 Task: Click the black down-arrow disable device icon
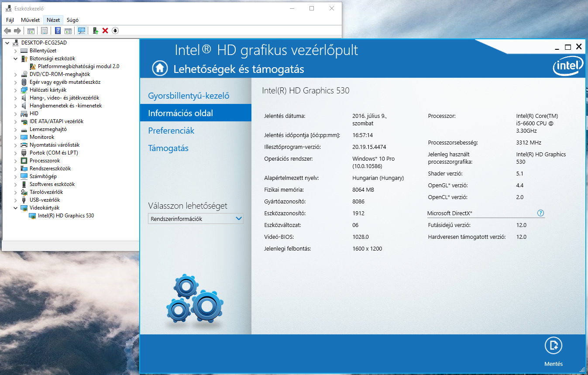[x=115, y=31]
